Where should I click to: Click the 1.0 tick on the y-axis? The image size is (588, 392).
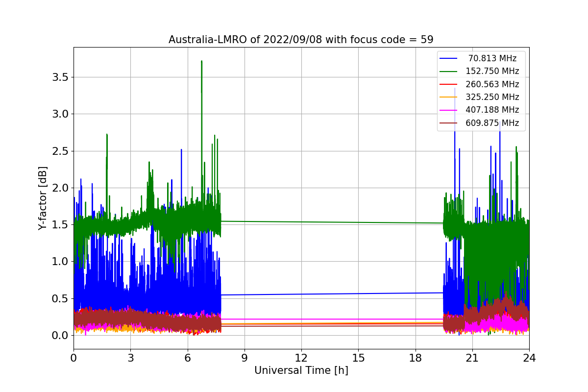60,262
